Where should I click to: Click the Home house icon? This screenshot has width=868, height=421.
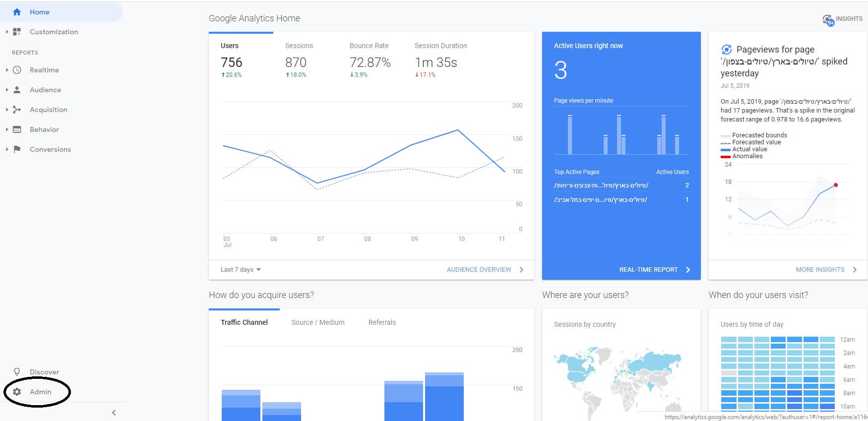[x=17, y=12]
